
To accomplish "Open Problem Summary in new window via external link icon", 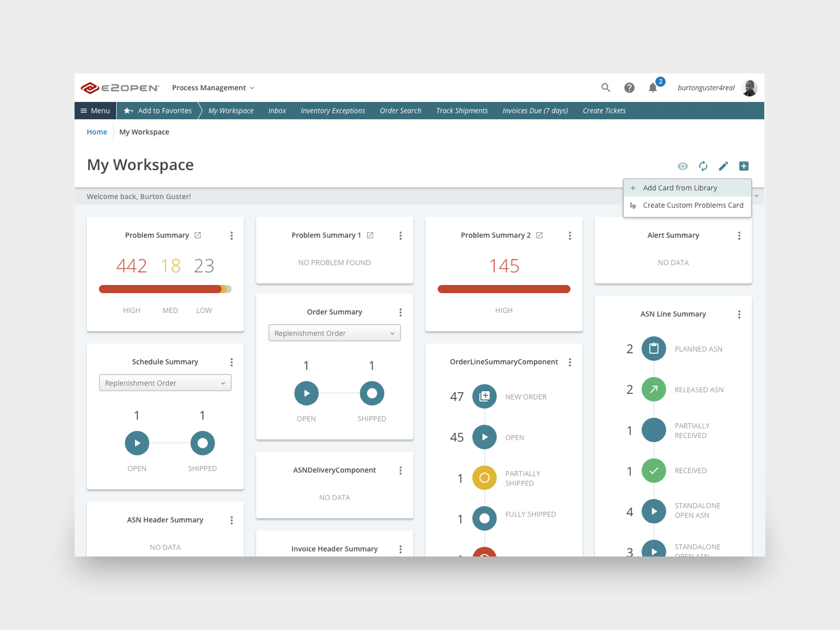I will (x=197, y=235).
